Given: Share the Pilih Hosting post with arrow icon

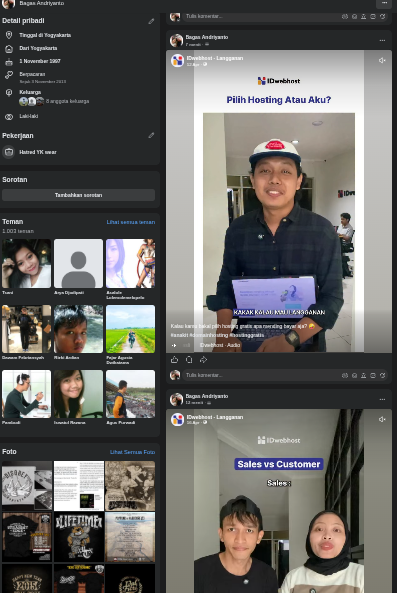Looking at the screenshot, I should [x=203, y=360].
